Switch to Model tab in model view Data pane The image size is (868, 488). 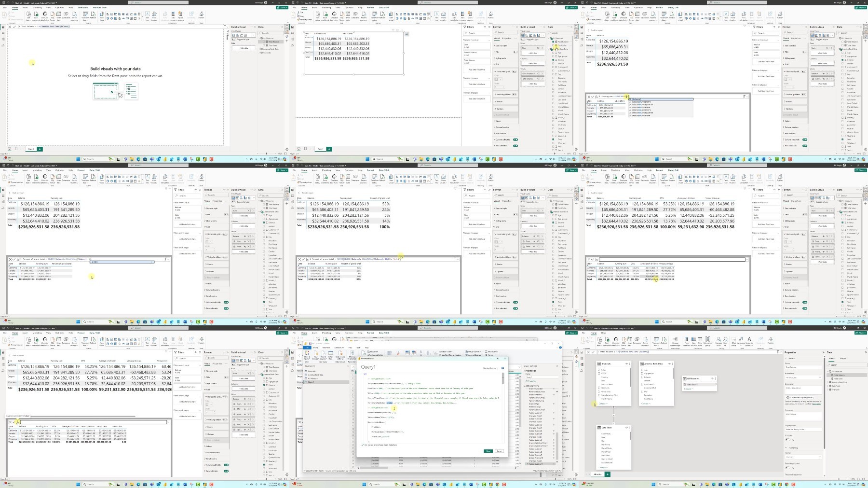pos(843,359)
